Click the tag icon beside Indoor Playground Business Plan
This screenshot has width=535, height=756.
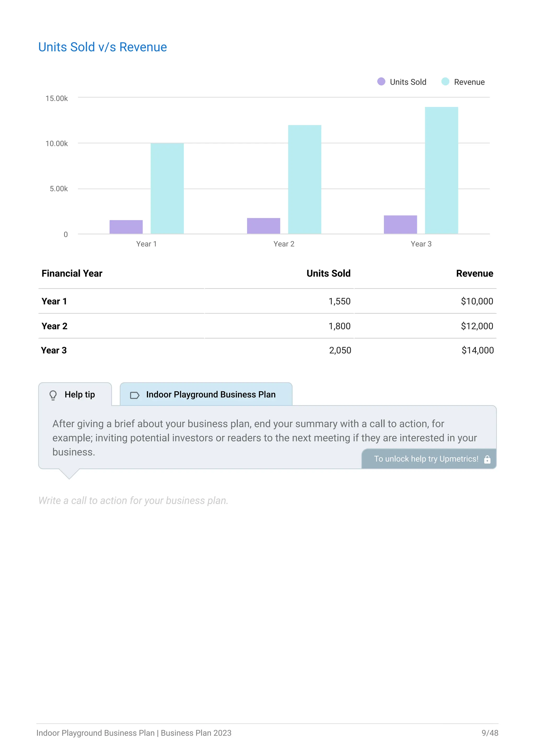click(x=135, y=395)
